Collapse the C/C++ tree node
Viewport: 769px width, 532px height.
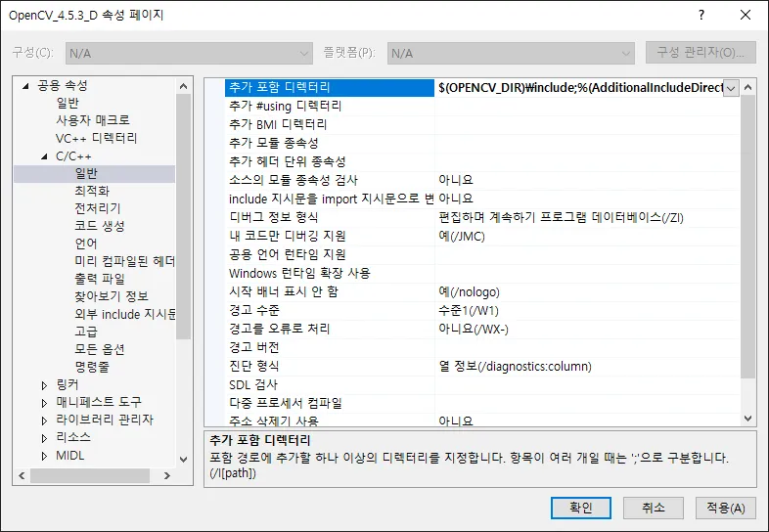click(44, 156)
